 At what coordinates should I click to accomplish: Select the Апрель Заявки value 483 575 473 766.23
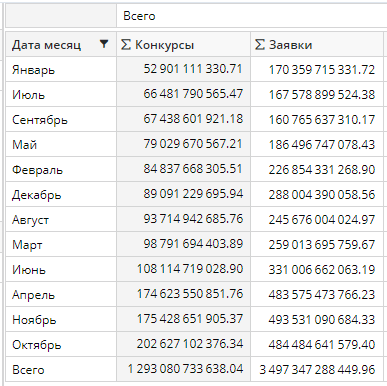click(322, 294)
